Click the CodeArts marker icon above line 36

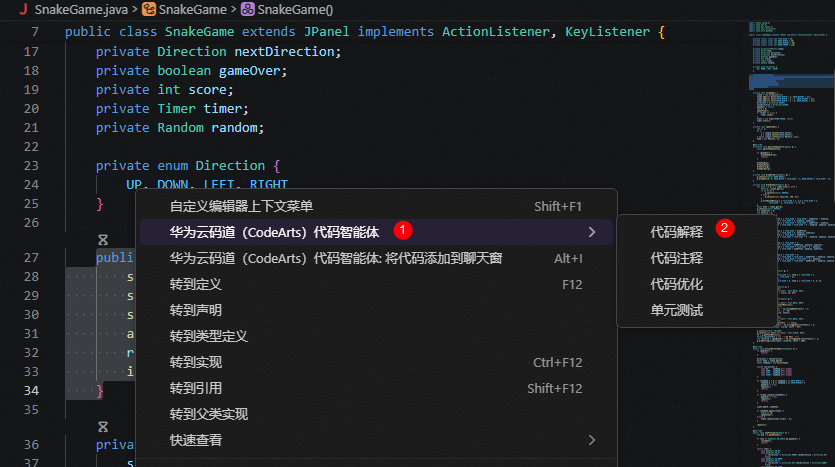(103, 427)
